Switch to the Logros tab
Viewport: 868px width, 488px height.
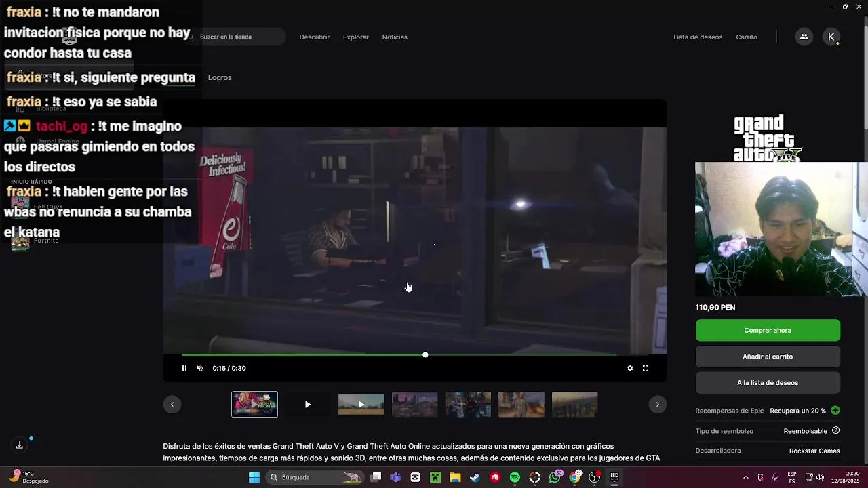pos(220,77)
